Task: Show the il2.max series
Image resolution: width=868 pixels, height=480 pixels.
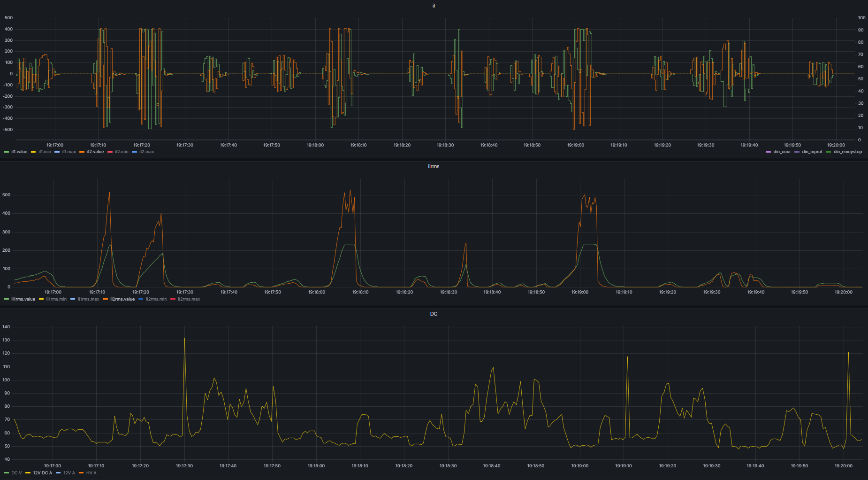Action: 146,152
